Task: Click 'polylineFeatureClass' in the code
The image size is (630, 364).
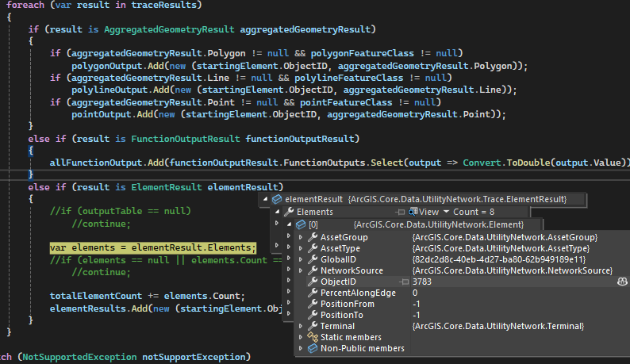Action: [348, 78]
